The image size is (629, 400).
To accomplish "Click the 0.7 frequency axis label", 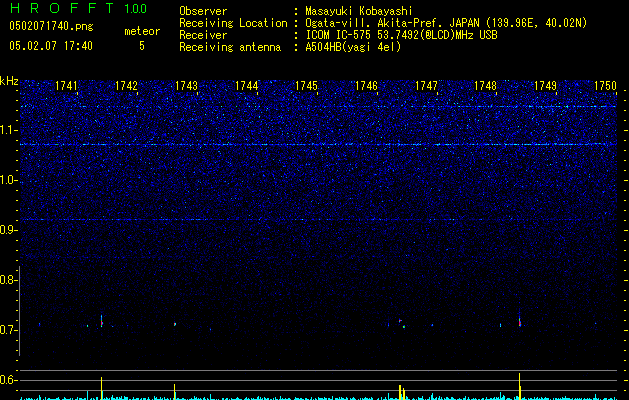I will click(8, 330).
